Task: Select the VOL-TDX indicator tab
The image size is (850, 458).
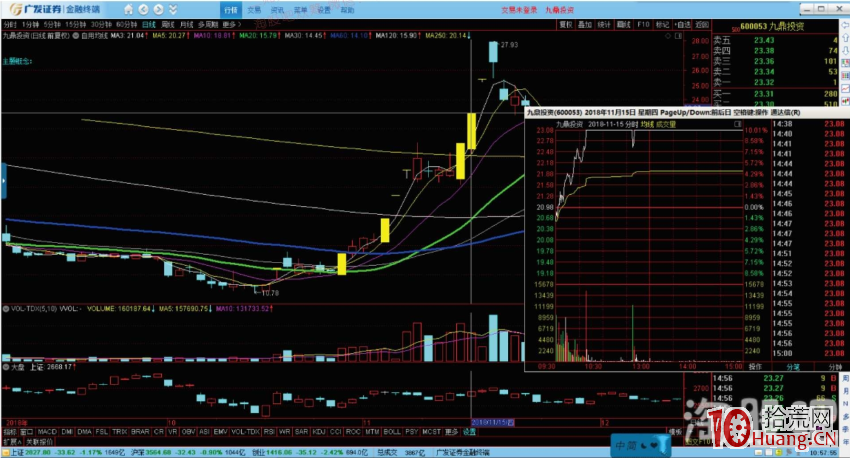Action: (x=245, y=431)
